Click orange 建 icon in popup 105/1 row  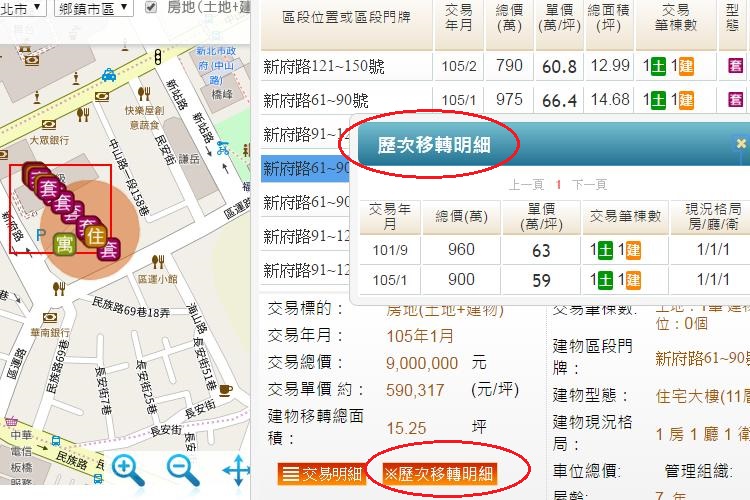(633, 280)
